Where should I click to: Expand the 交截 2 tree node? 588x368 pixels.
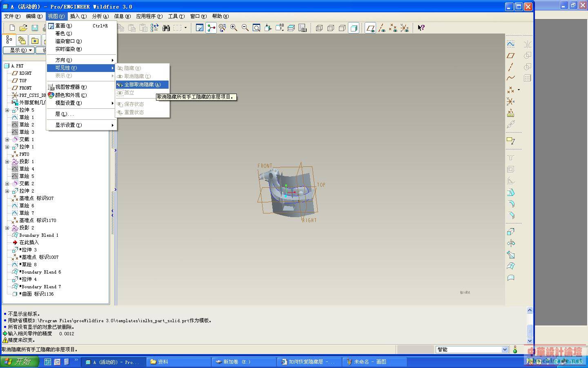point(7,184)
